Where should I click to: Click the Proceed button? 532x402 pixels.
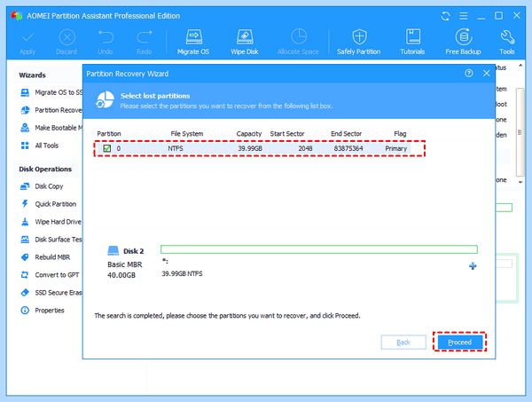click(459, 342)
